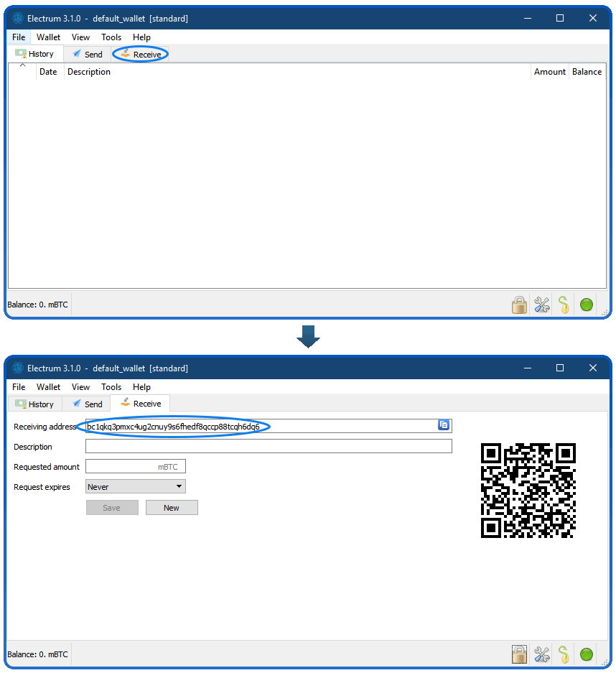Select Receive tab in lower window
This screenshot has width=616, height=673.
(x=141, y=404)
